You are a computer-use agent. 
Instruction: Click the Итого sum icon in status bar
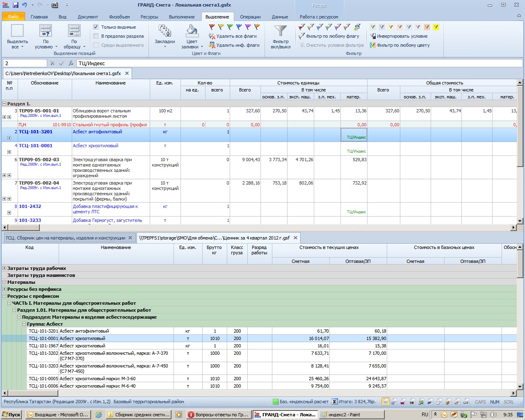335,402
